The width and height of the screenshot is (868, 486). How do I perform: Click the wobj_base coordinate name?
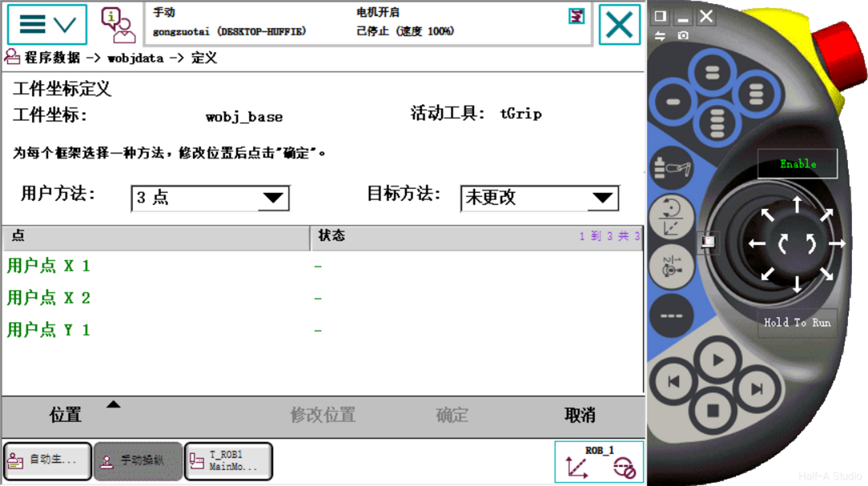[x=244, y=117]
